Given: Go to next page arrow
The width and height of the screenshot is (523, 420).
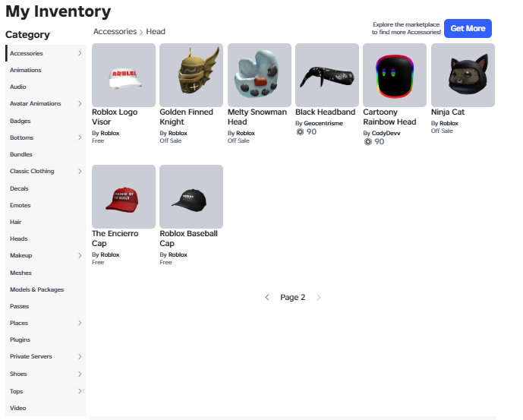Looking at the screenshot, I should click(x=319, y=297).
